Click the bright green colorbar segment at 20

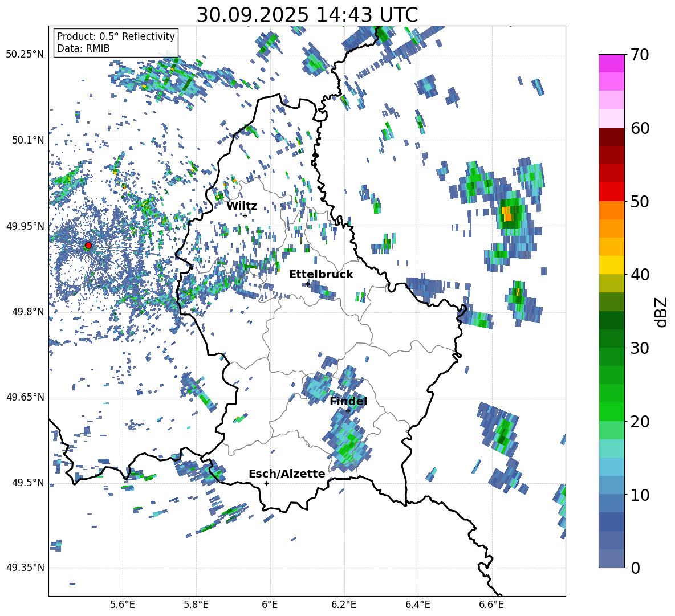point(611,411)
